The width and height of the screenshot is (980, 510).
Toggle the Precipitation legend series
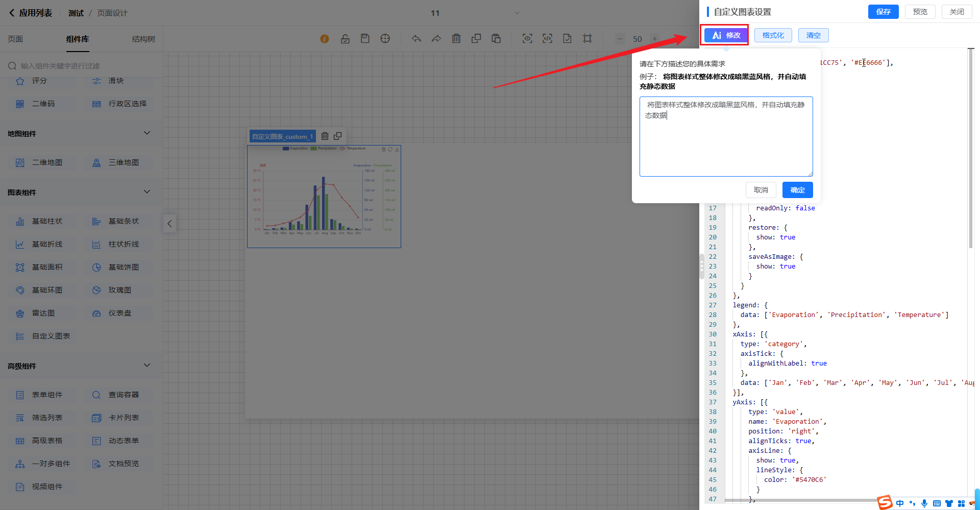[324, 149]
